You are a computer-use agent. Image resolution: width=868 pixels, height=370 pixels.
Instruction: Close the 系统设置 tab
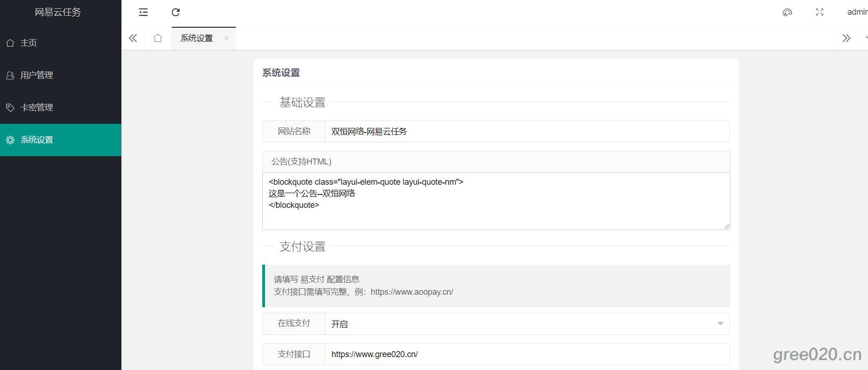(226, 38)
